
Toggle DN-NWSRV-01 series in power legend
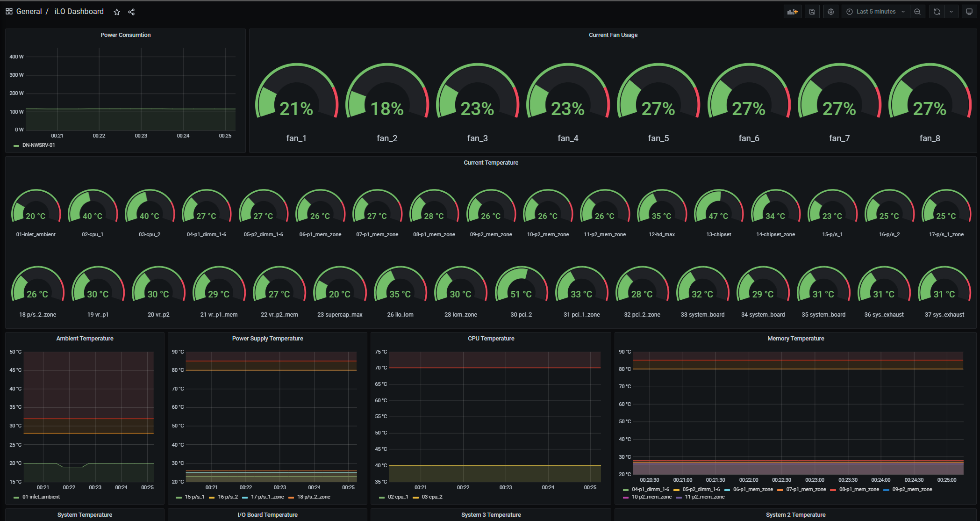pyautogui.click(x=38, y=145)
